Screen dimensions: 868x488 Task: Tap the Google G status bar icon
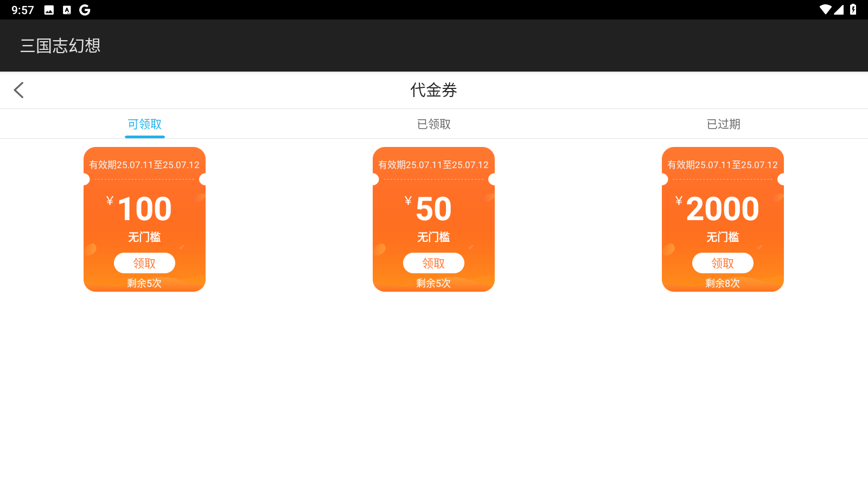click(85, 10)
